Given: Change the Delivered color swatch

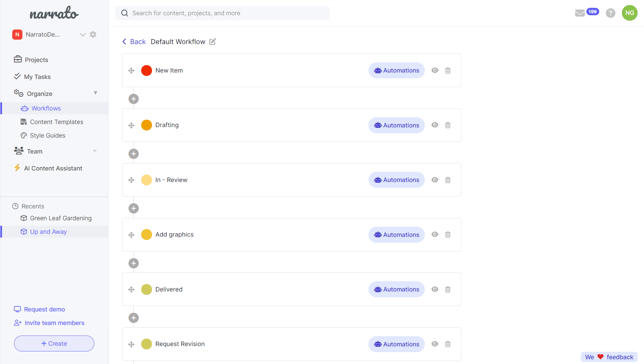Looking at the screenshot, I should (147, 289).
